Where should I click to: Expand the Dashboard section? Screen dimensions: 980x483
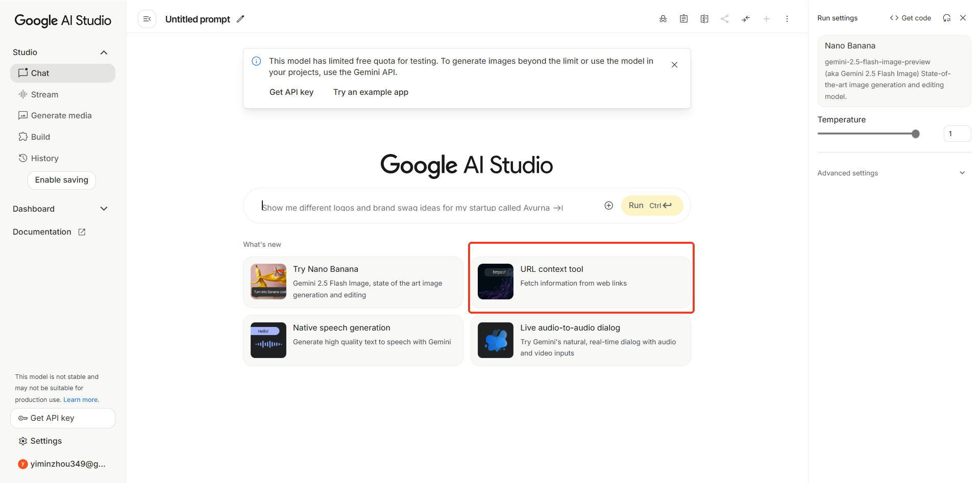(104, 209)
